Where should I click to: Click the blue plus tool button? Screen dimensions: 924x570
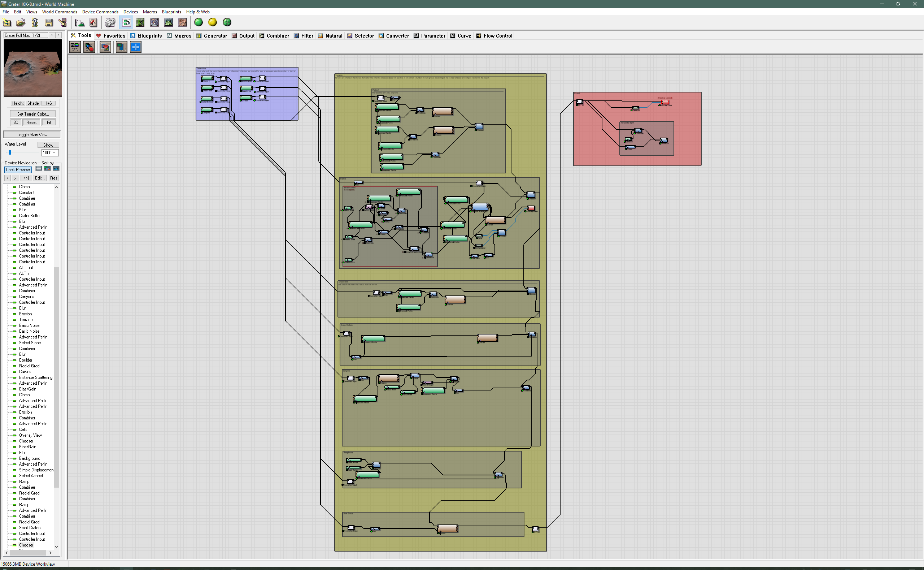[136, 47]
